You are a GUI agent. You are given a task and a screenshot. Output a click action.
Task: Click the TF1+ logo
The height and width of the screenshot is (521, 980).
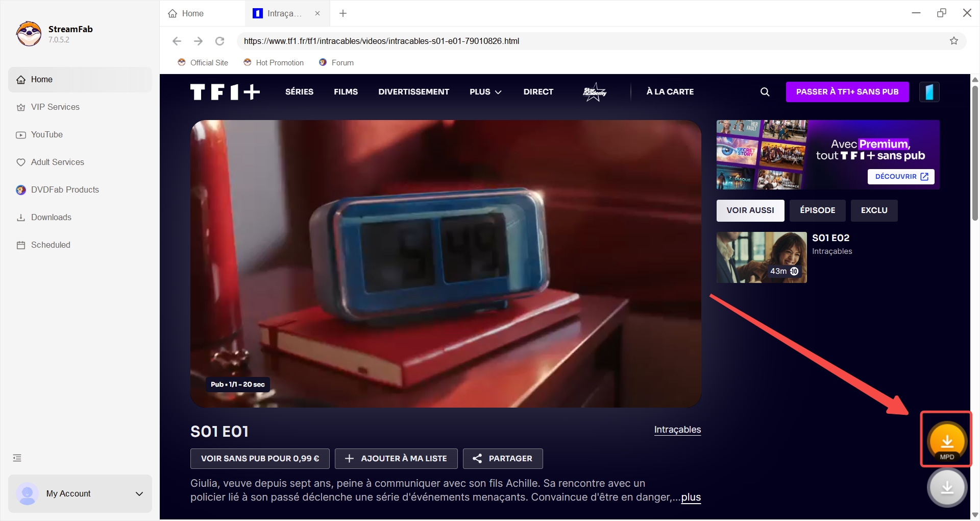tap(225, 92)
